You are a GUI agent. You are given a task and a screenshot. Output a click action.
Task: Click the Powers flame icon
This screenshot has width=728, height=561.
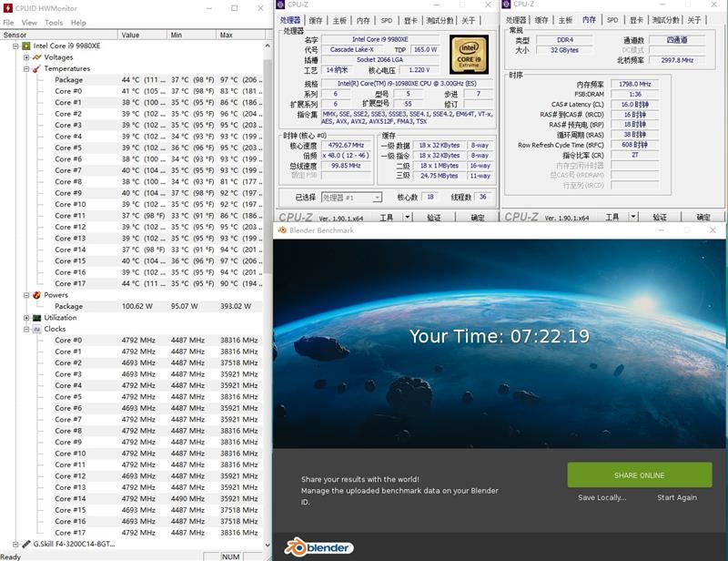tap(36, 295)
